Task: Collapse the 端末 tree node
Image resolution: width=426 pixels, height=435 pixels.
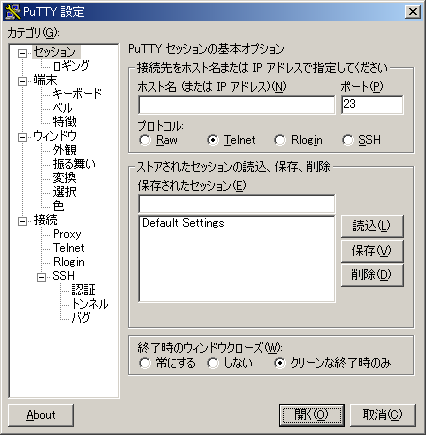Action: click(x=22, y=81)
